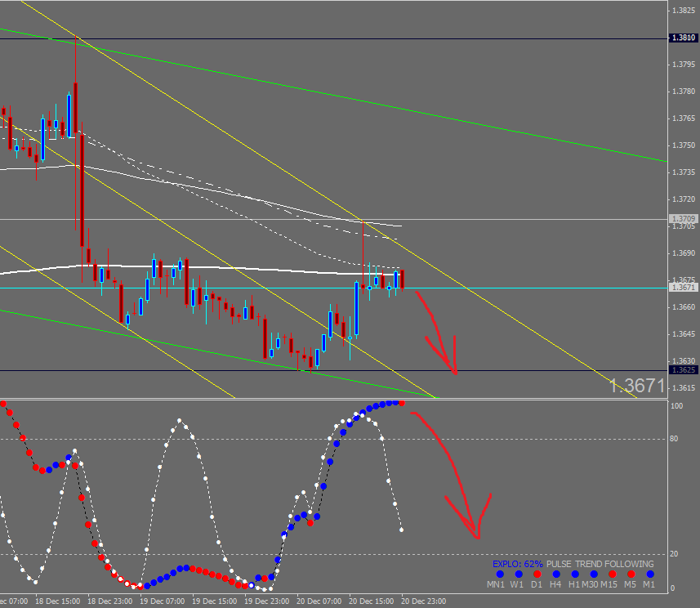Viewport: 700px width, 608px height.
Task: Click the TREND FOLLOWING indicator label
Action: tap(614, 564)
